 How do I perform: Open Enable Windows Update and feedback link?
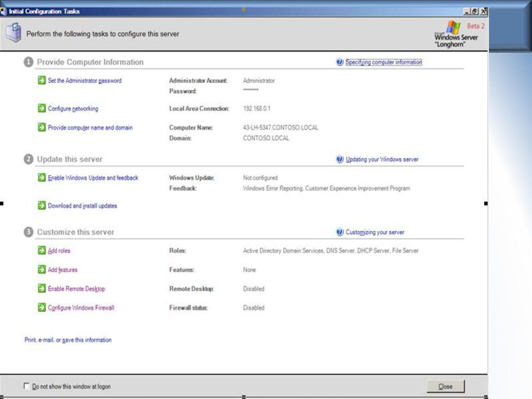coord(93,178)
